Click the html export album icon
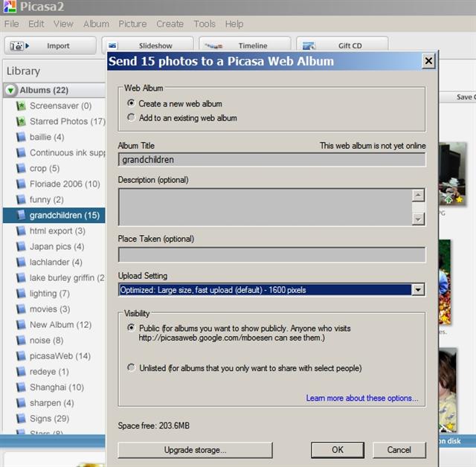 point(21,231)
